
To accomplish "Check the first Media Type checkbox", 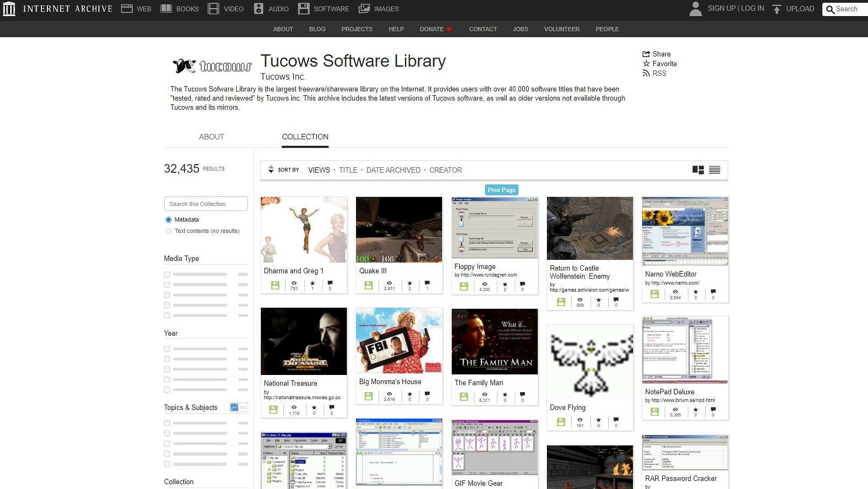I will [167, 274].
